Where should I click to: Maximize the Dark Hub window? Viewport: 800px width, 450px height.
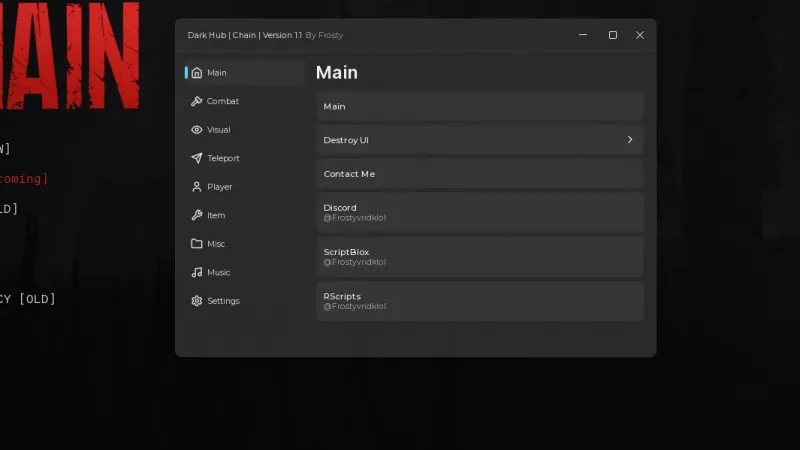[x=613, y=35]
